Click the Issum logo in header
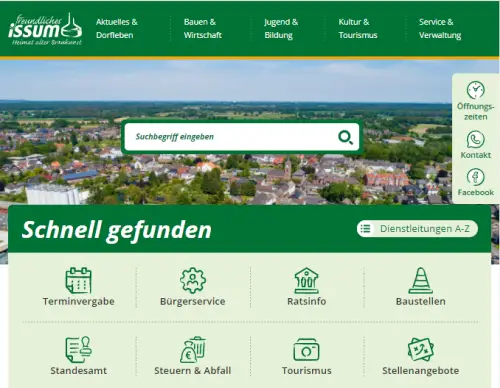 click(x=45, y=29)
